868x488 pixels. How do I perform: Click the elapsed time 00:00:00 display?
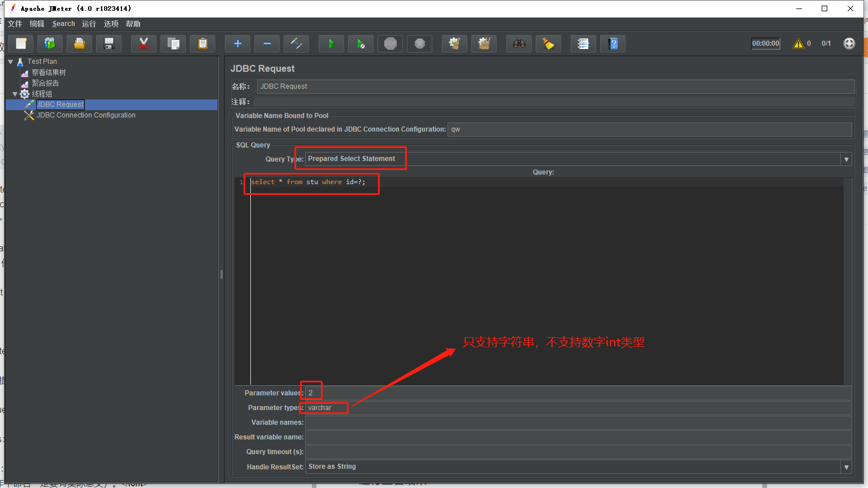[766, 43]
